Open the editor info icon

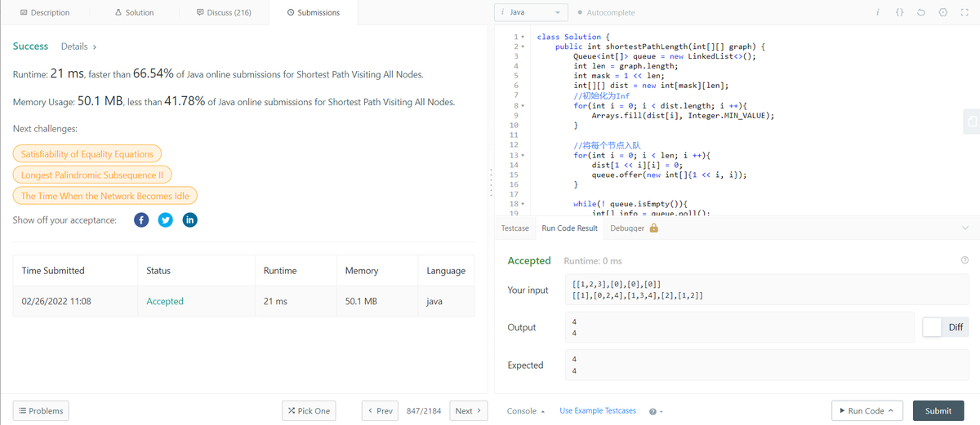(x=877, y=12)
